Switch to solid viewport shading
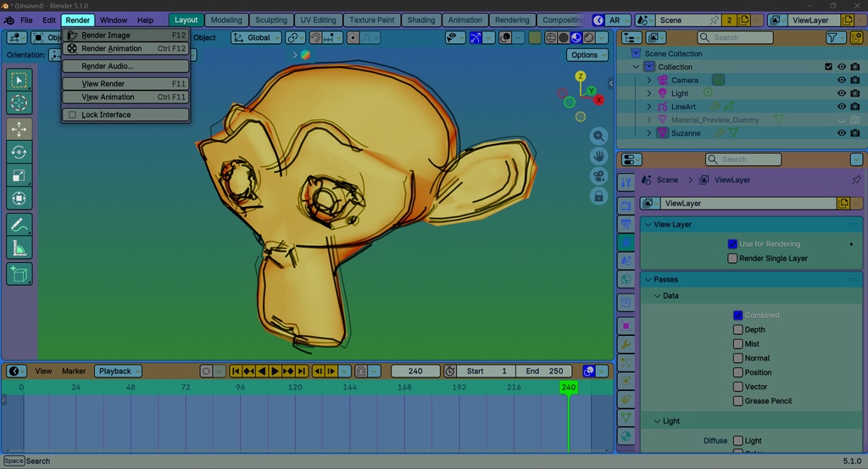 click(564, 37)
